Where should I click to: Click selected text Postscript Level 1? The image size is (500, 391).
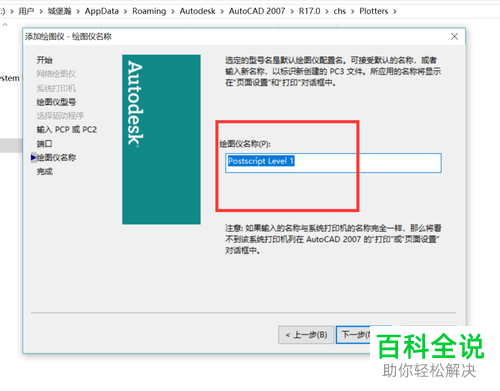coord(261,161)
